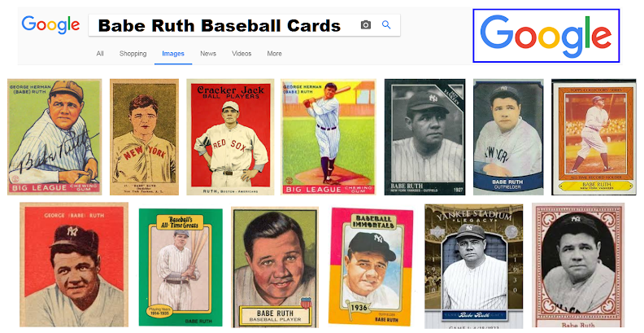Open the Topps All-Time Record Holder card
This screenshot has width=644, height=333.
click(x=594, y=137)
